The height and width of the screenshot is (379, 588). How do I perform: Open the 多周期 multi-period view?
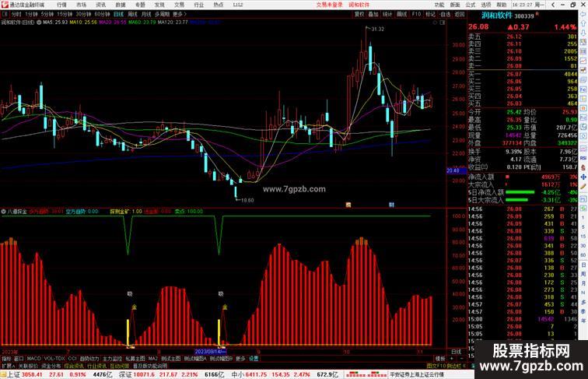pos(162,14)
